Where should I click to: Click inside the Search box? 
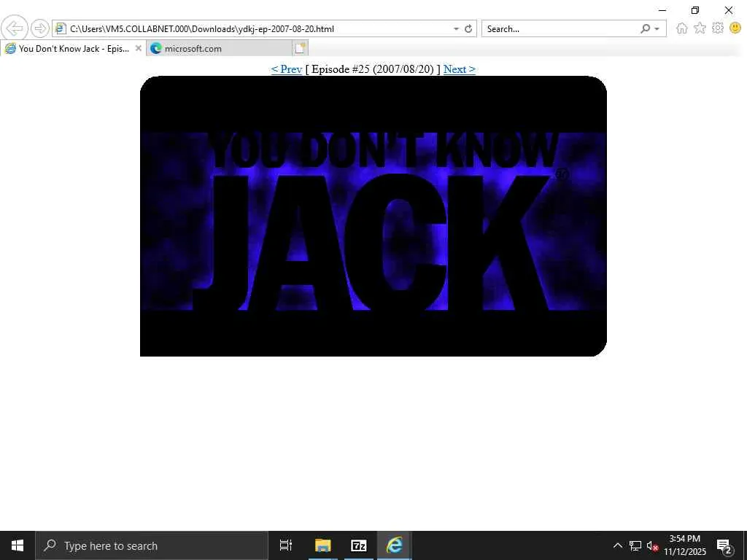[560, 29]
